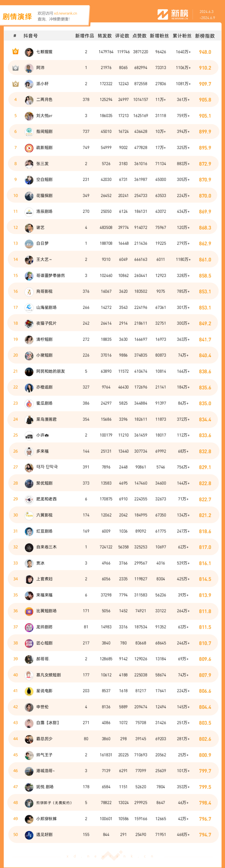Click 星说电影 yellow avatar icon

tap(29, 691)
